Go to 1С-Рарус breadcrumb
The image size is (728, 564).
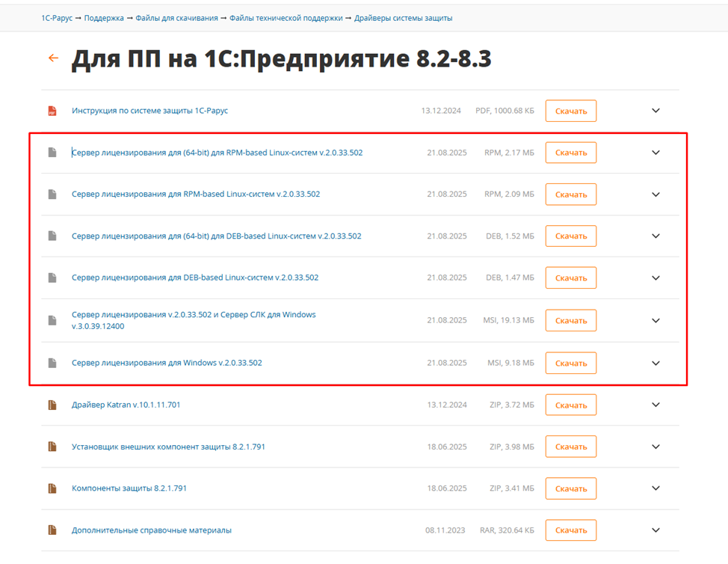(57, 18)
